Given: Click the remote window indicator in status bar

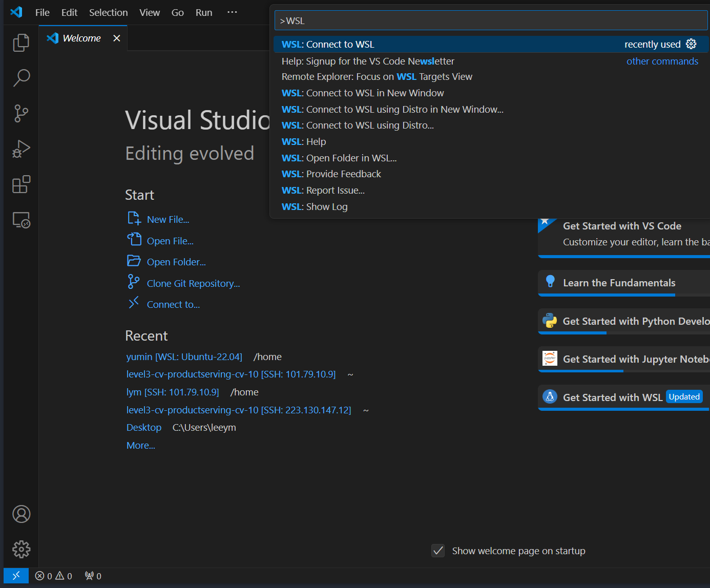Looking at the screenshot, I should tap(16, 576).
